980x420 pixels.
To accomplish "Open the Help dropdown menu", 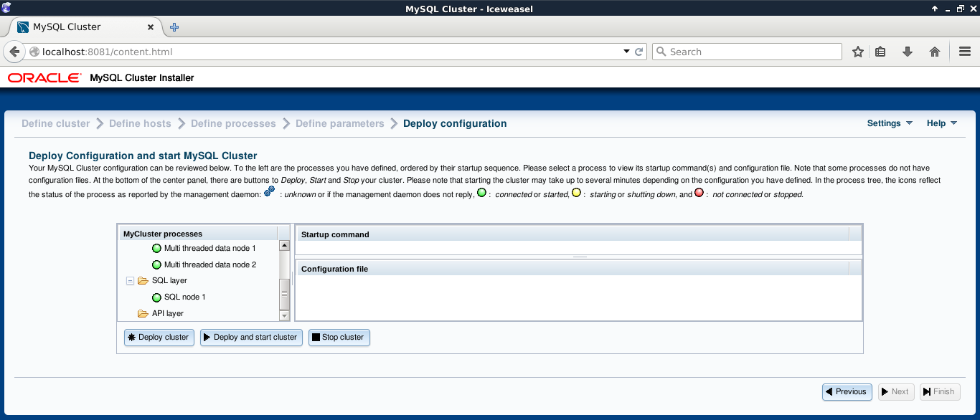I will coord(941,123).
